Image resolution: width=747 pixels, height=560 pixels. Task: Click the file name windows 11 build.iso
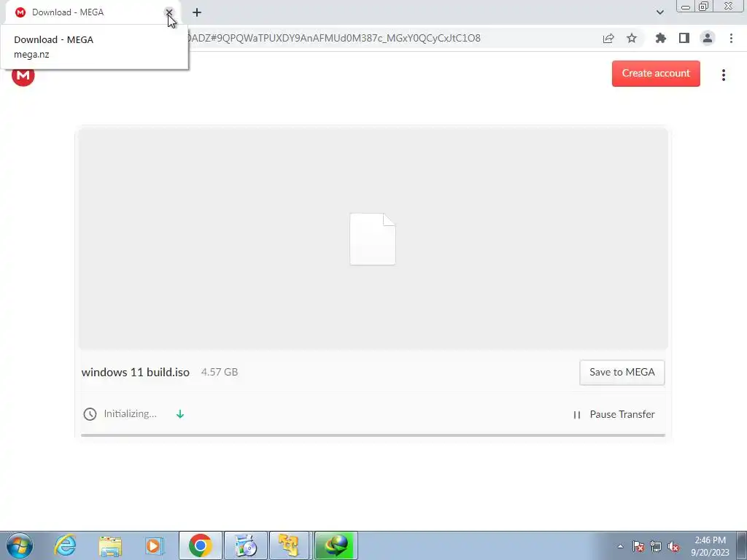[135, 373]
